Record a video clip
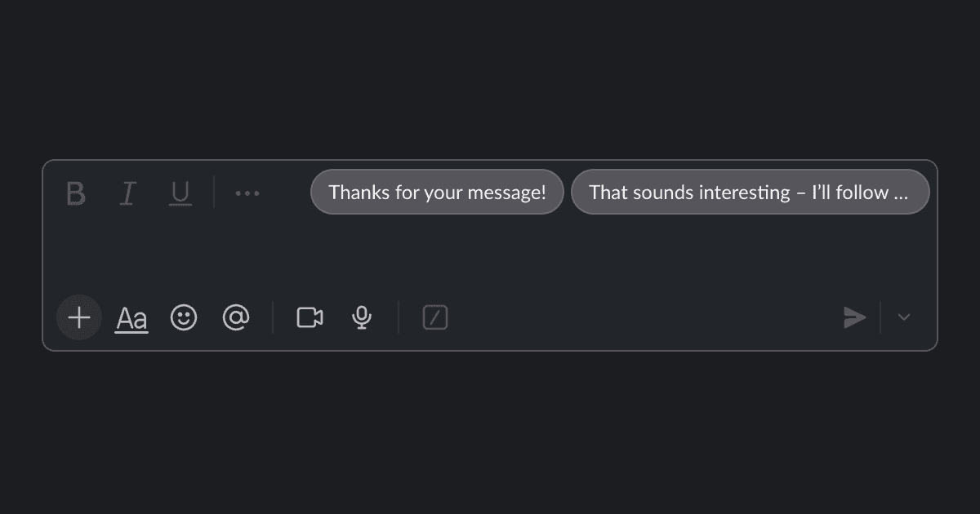 pyautogui.click(x=310, y=317)
